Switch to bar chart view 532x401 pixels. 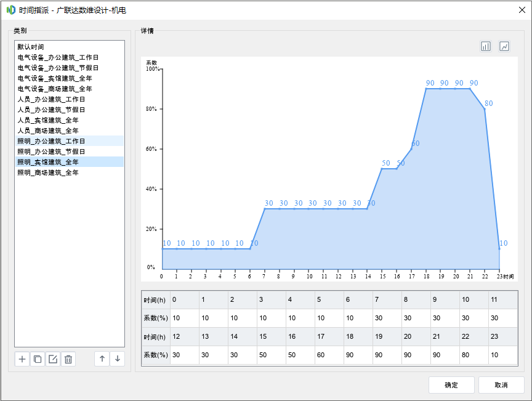[x=486, y=46]
